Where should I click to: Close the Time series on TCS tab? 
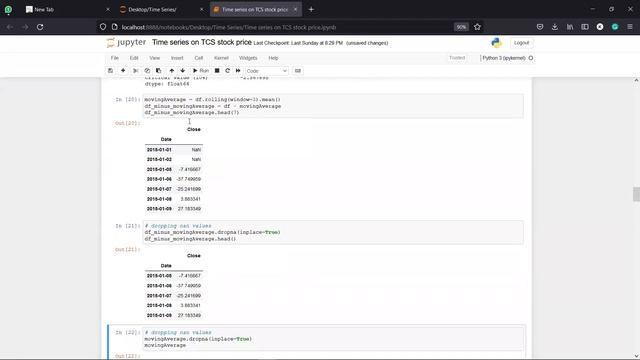296,9
